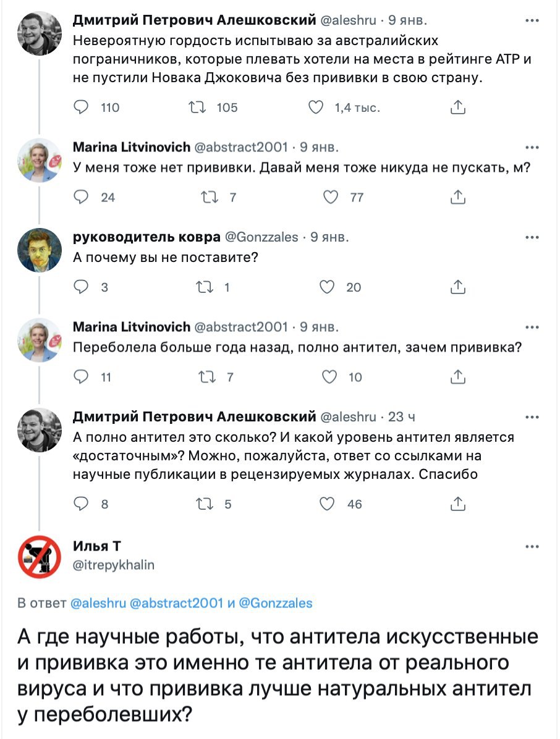Like the tweet with 1,4 тыс. likes

[x=316, y=108]
